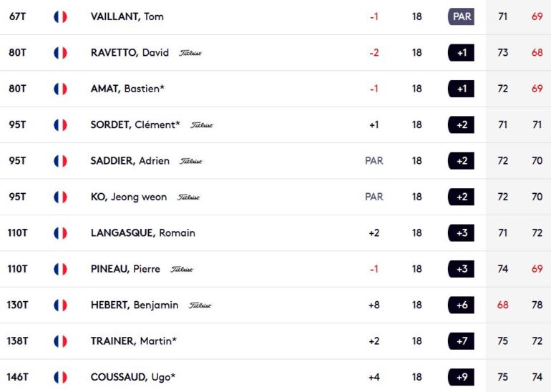The height and width of the screenshot is (392, 551).
Task: Click the Titleist logo next to Benjamin Hebert
Action: coord(200,305)
